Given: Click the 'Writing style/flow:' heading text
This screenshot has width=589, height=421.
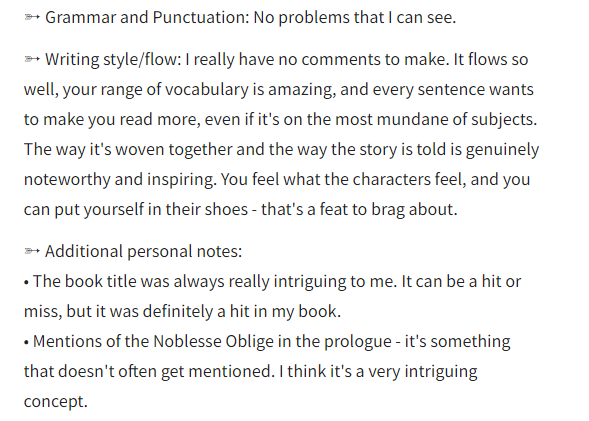Looking at the screenshot, I should [113, 59].
